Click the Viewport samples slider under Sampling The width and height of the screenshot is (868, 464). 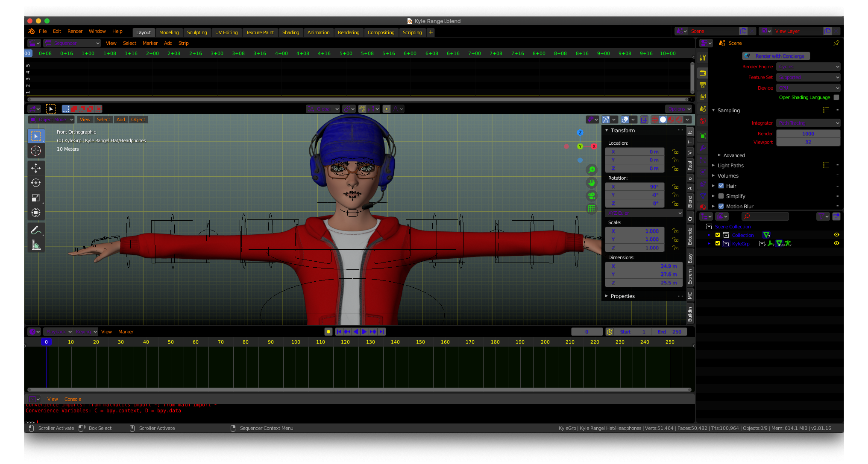[808, 142]
